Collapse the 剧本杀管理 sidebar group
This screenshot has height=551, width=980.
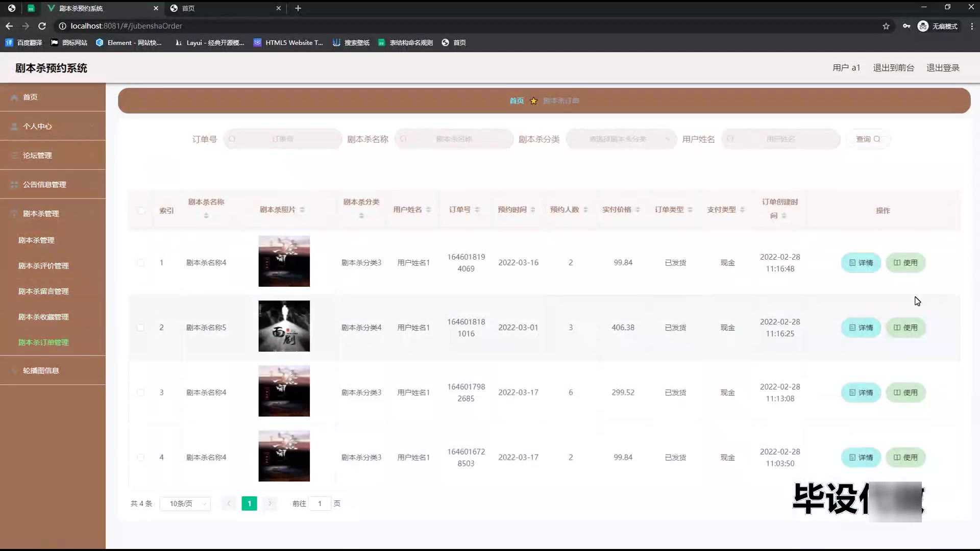(41, 213)
